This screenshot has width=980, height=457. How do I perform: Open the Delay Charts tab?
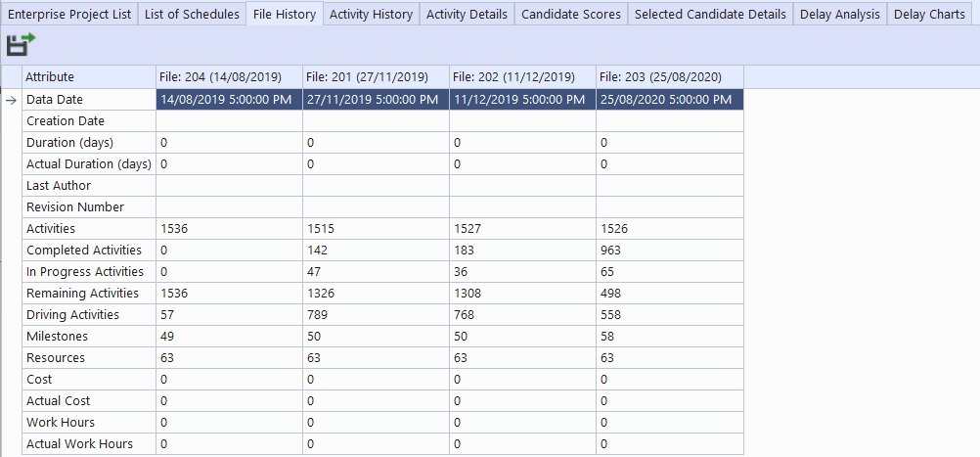click(928, 14)
